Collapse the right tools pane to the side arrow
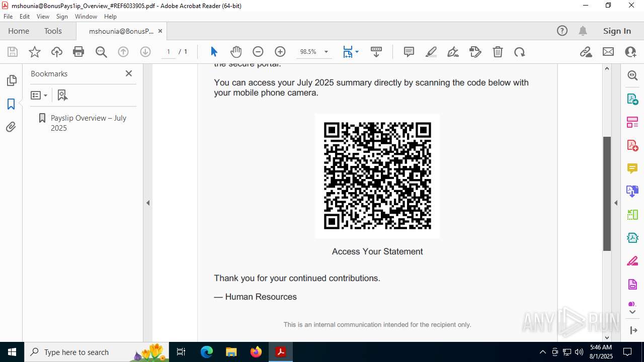644x362 pixels. point(633,330)
